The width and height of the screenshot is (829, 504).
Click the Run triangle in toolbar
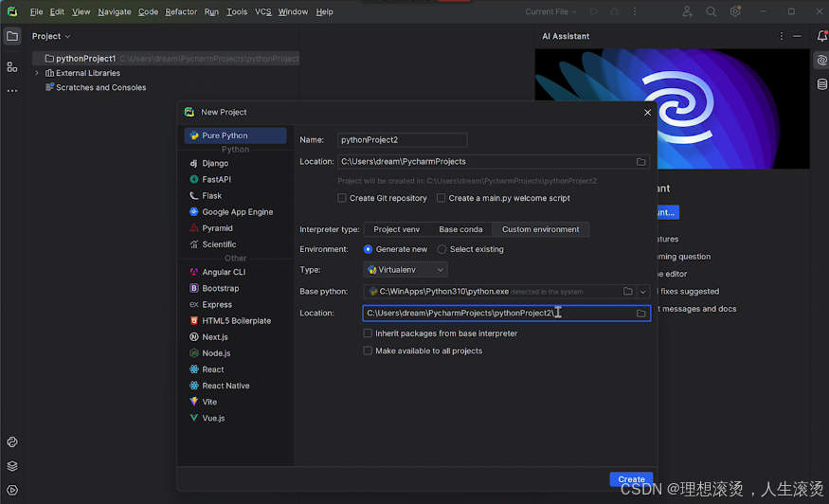(x=594, y=11)
